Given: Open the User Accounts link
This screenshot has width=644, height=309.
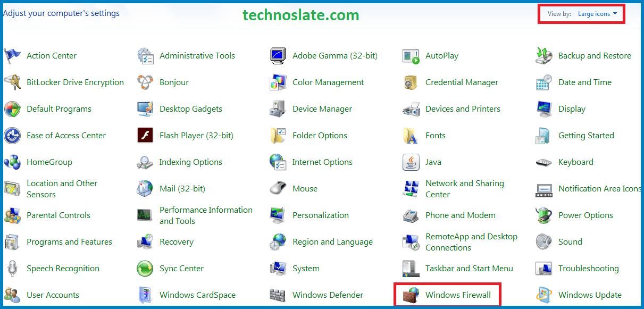Looking at the screenshot, I should tap(53, 295).
